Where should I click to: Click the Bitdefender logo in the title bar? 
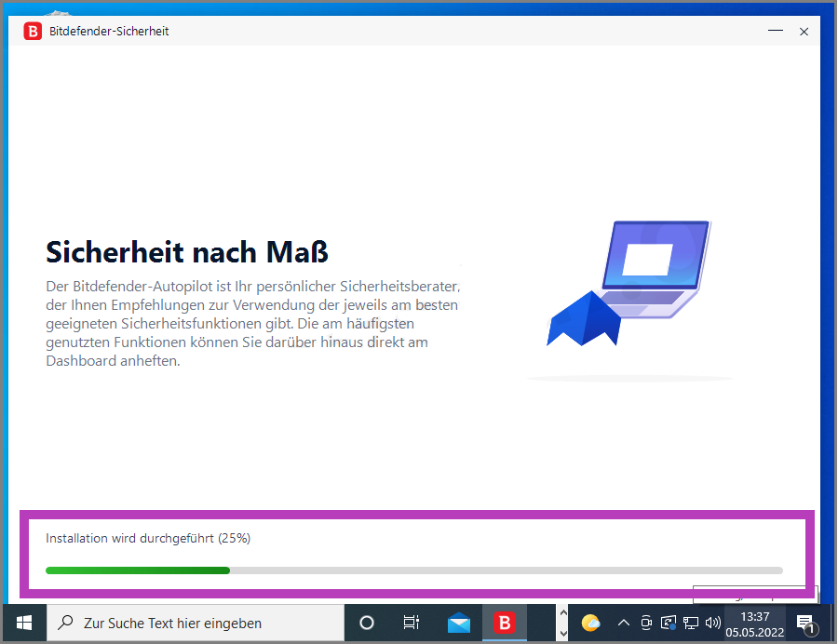pos(32,31)
